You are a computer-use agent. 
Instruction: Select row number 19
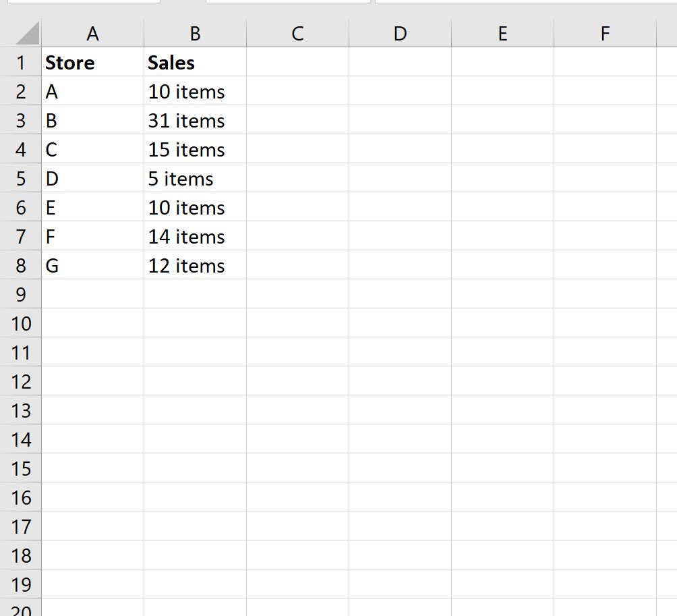point(22,584)
